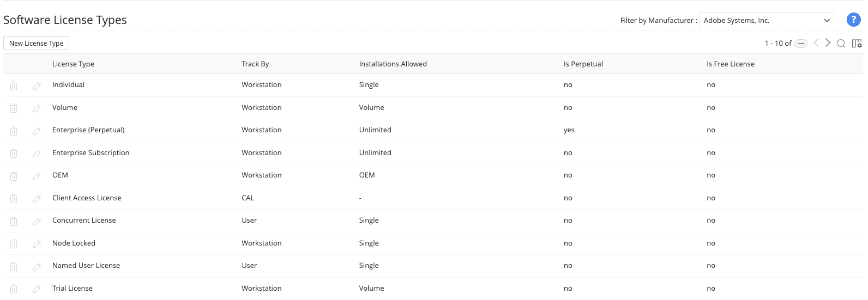Open the column chooser settings icon
868x300 pixels.
(x=857, y=44)
